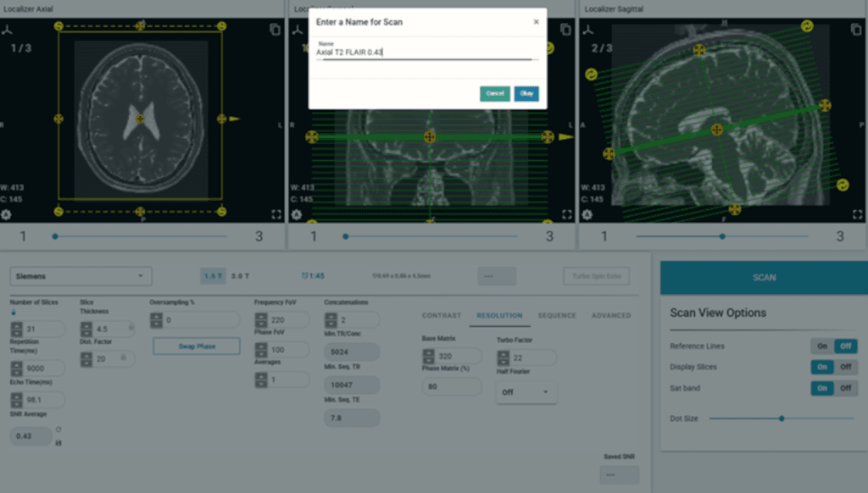Image resolution: width=868 pixels, height=493 pixels.
Task: Click the orientation axes icon in Sagittal view
Action: pos(589,30)
